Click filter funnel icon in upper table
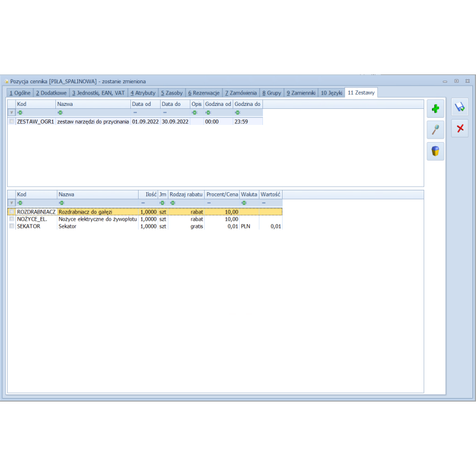 [x=11, y=112]
